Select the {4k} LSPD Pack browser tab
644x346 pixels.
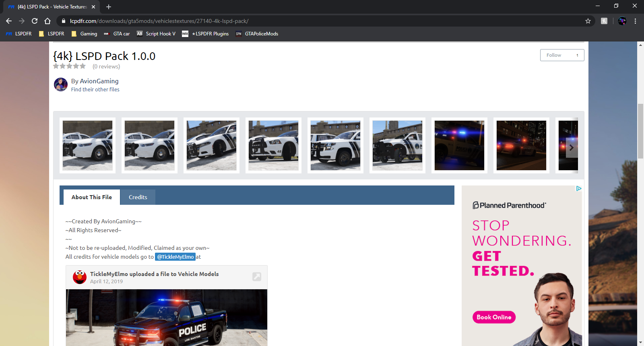coord(52,7)
